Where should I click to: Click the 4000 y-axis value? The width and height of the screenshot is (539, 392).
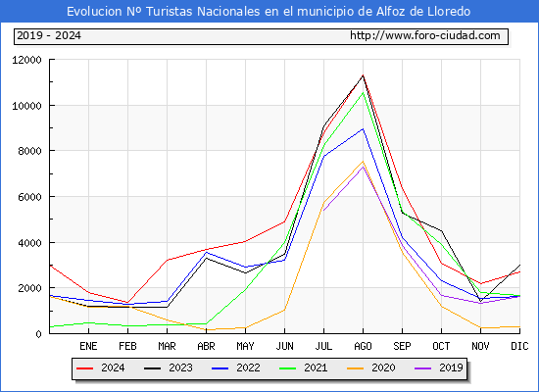click(x=29, y=243)
